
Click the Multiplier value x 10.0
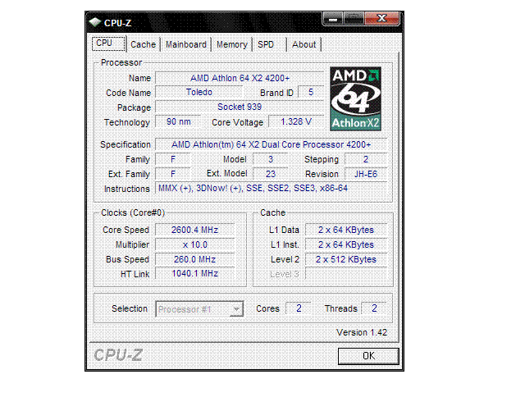(195, 244)
